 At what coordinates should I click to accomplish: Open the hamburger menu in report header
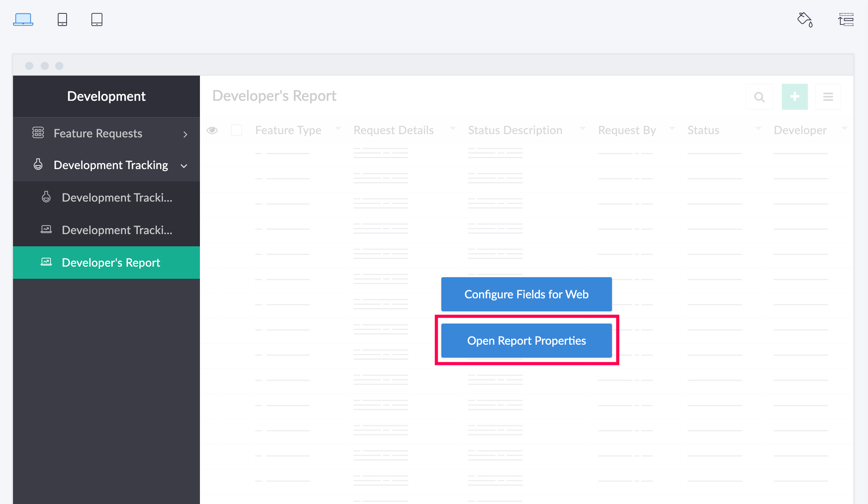[828, 97]
